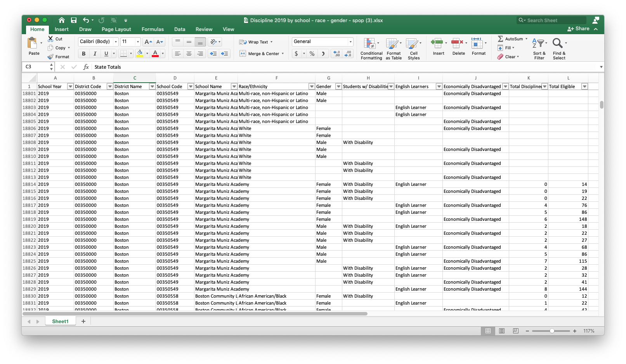Open English Learners filter dropdown
Image resolution: width=626 pixels, height=364 pixels.
click(439, 87)
